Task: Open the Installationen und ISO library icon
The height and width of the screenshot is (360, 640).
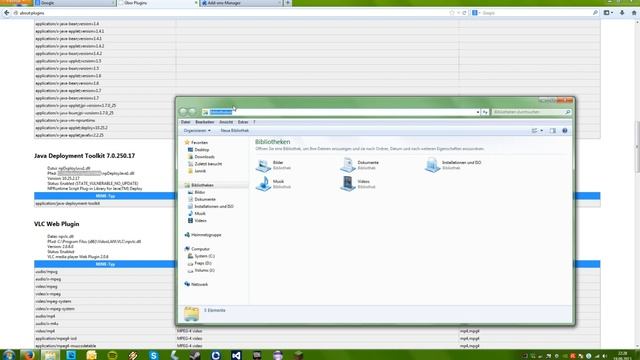Action: click(432, 165)
